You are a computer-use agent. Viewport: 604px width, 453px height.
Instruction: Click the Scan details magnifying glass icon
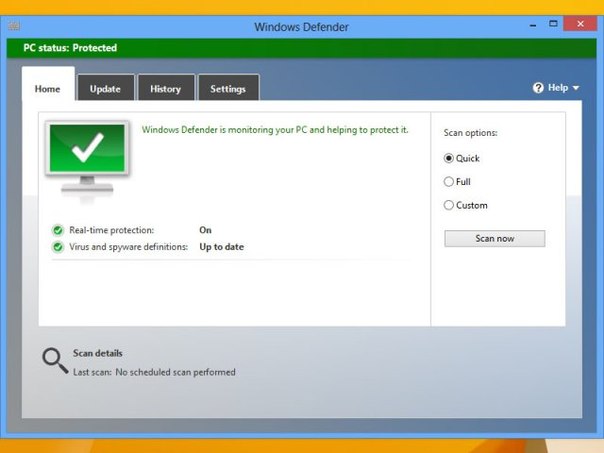[x=55, y=361]
